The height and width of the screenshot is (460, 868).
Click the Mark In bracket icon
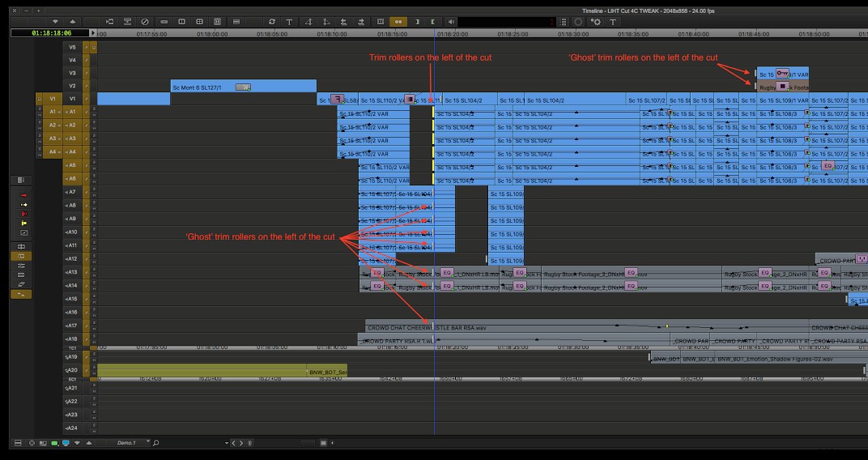point(417,22)
